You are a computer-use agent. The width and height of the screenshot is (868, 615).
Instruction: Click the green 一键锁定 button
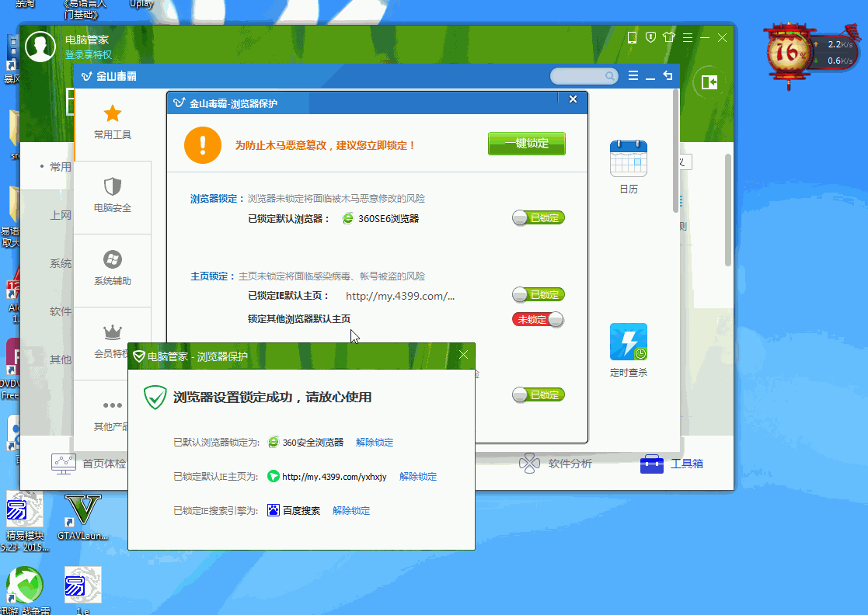pos(527,144)
